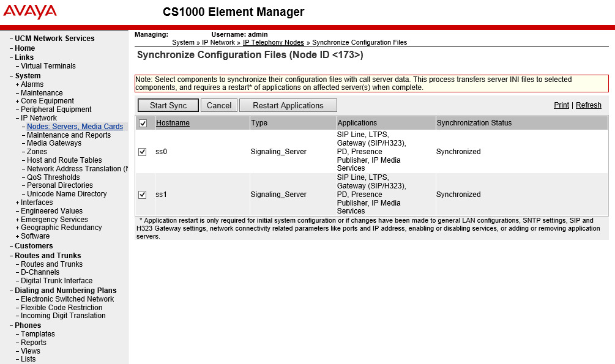Sort table by Hostname column link
Screen dimensions: 615x364
[173, 123]
